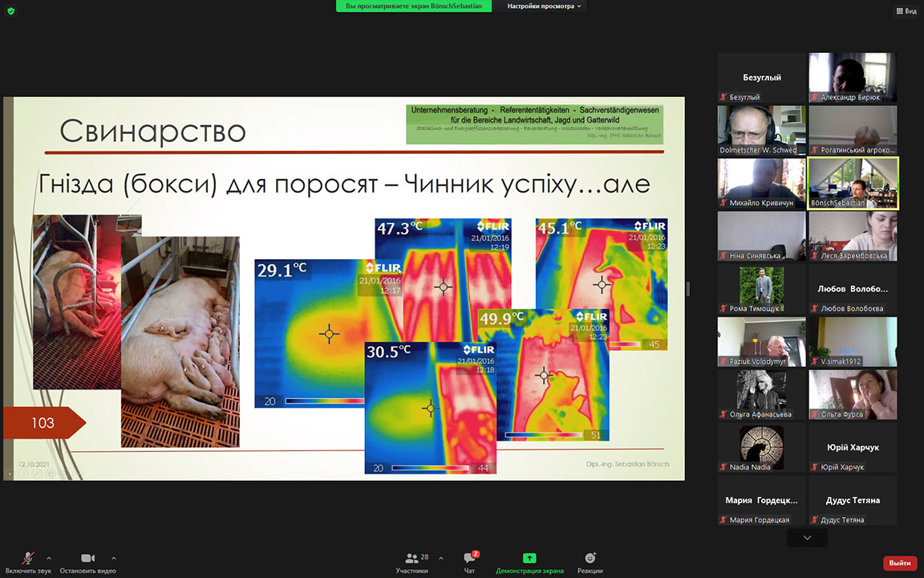Click the sow with piglets photo
Viewport: 924px width, 578px height.
[180, 342]
